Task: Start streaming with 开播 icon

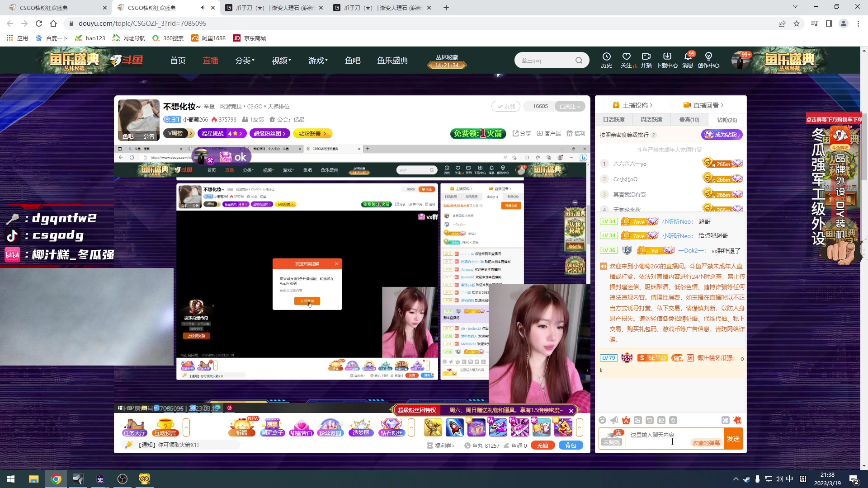Action: tap(646, 60)
